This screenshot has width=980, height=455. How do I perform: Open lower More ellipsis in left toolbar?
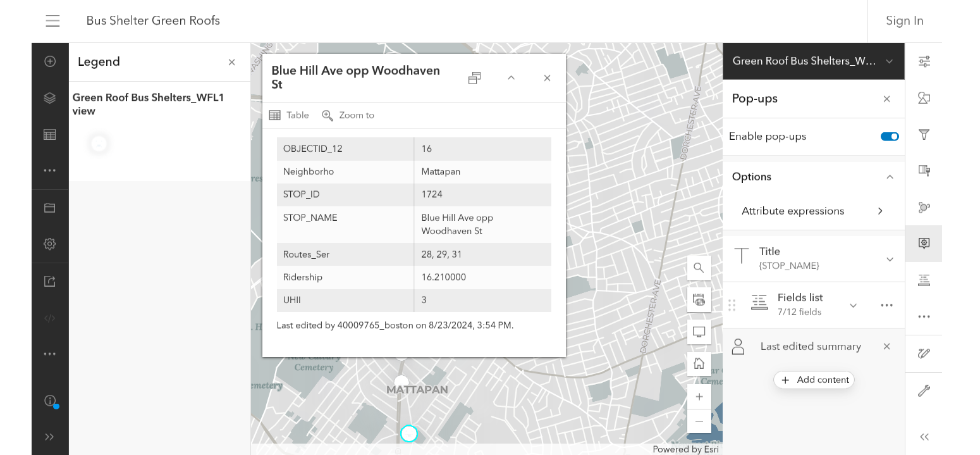coord(50,354)
